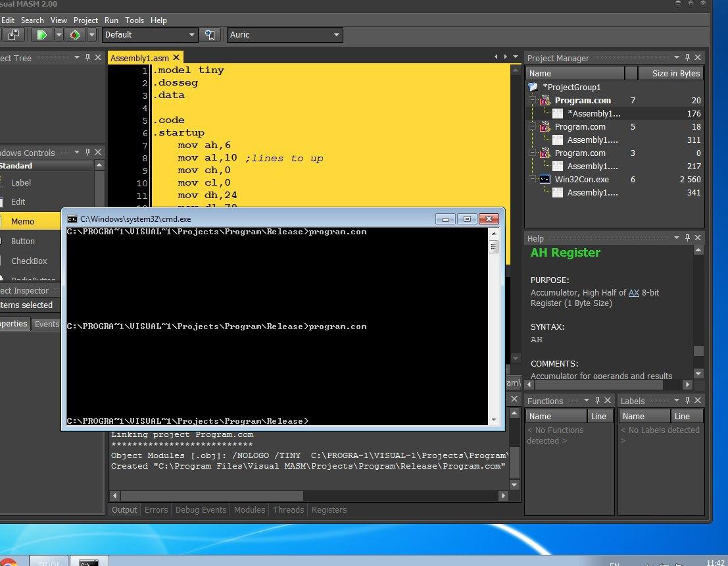Pin the Project Tree panel

(87, 58)
